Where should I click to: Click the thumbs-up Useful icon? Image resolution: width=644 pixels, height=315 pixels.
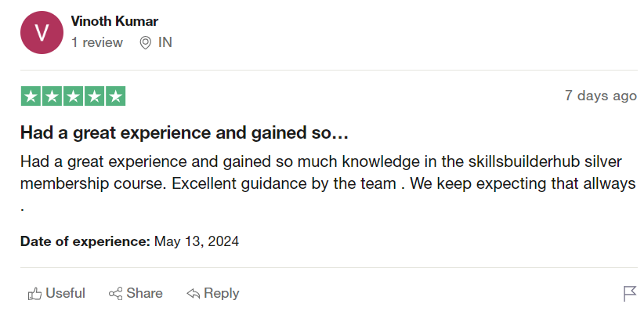pyautogui.click(x=35, y=294)
